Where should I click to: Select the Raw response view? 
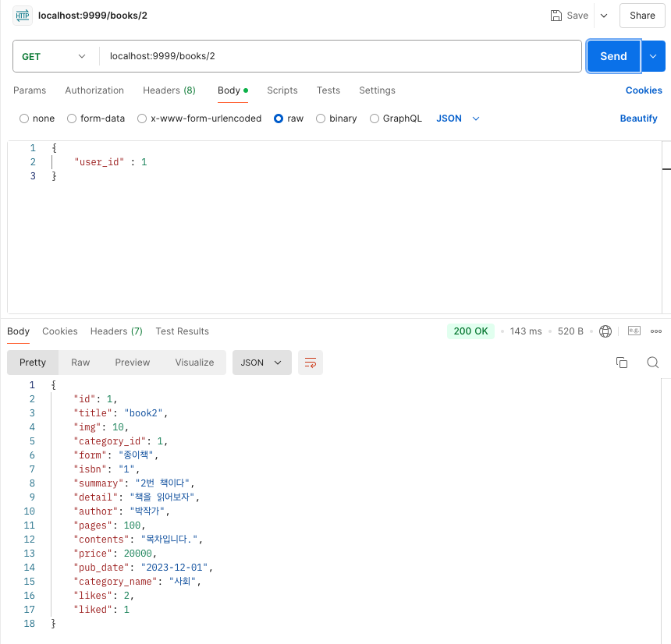80,363
